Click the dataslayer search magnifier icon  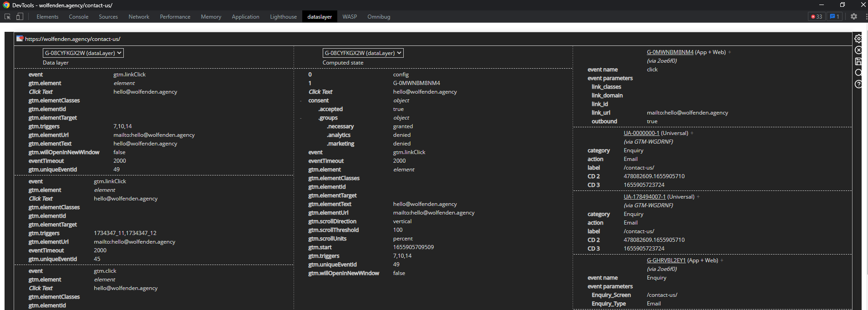click(x=858, y=73)
